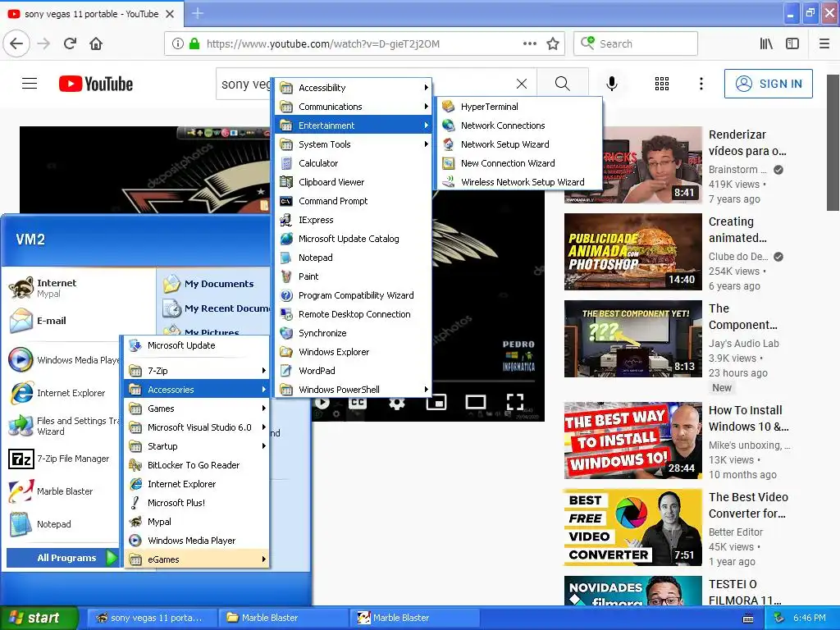Launch Paint
Screen dimensions: 840x630
point(354,276)
